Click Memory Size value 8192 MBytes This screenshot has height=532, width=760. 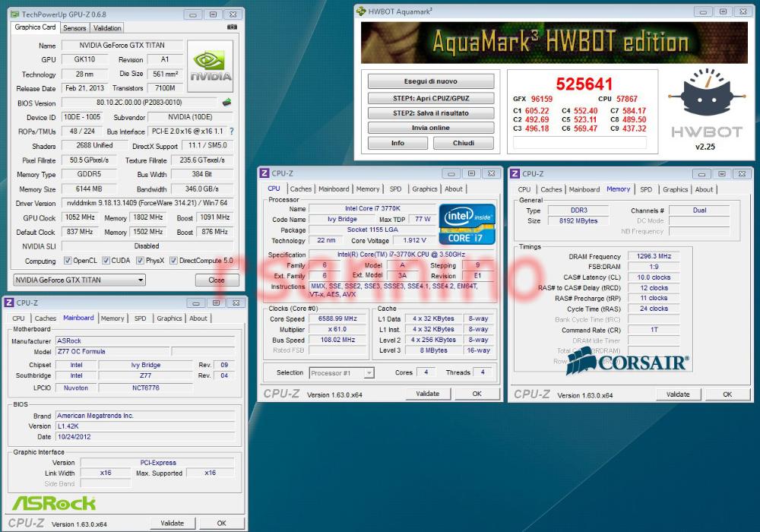(578, 221)
